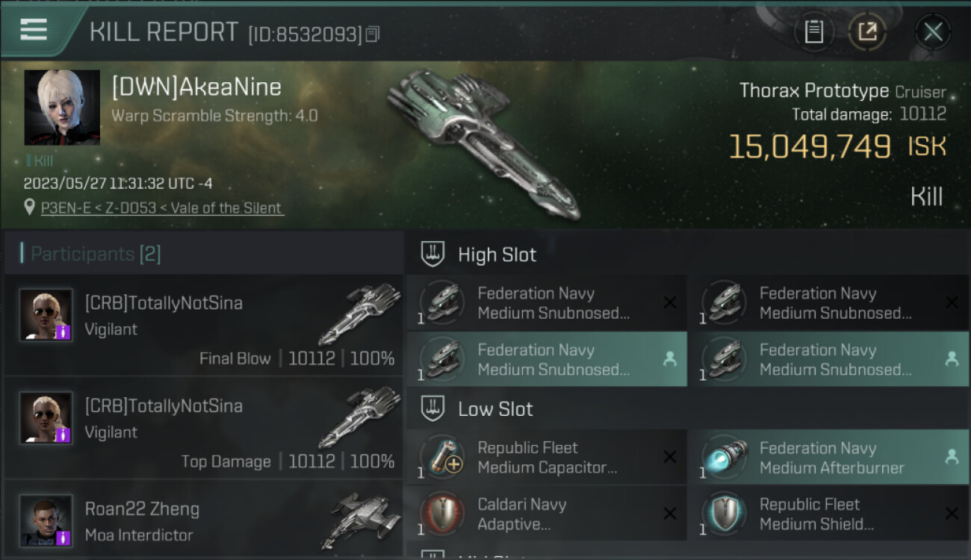Click the X on the Caldari Navy Adaptive module
The height and width of the screenshot is (560, 971).
tap(670, 514)
